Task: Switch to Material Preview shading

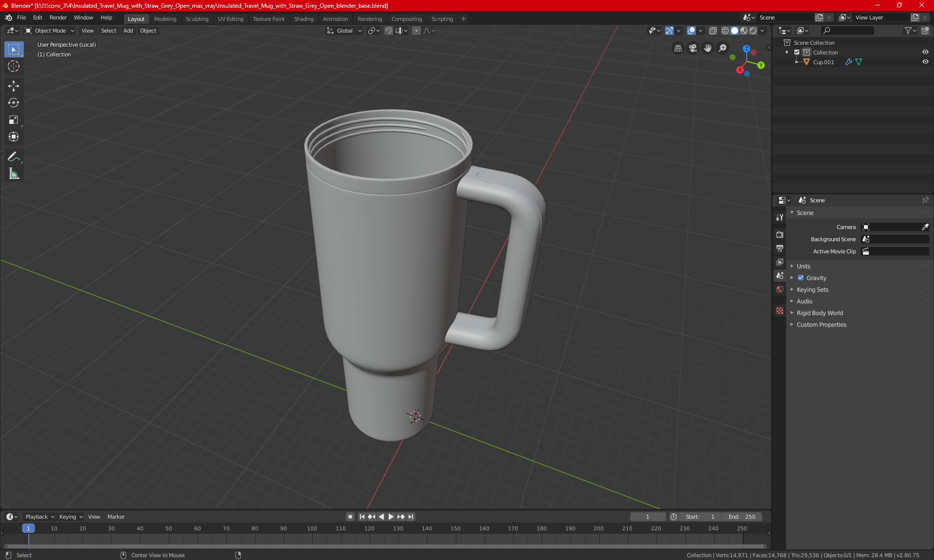Action: [x=744, y=31]
